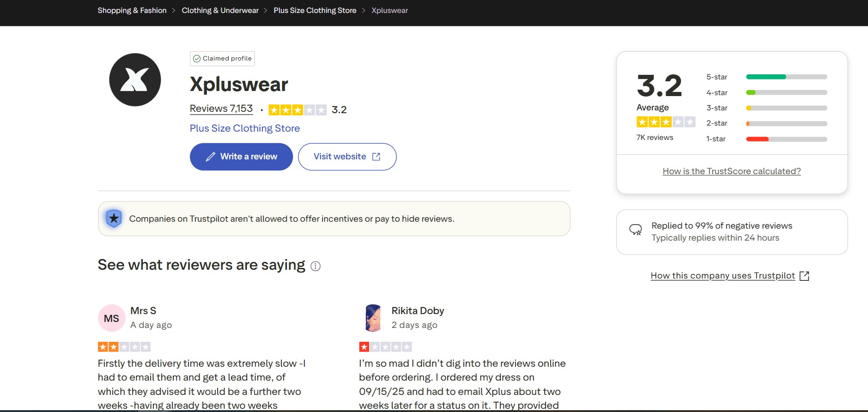Image resolution: width=868 pixels, height=412 pixels.
Task: Open the Reviews 7,153 link
Action: pyautogui.click(x=221, y=109)
